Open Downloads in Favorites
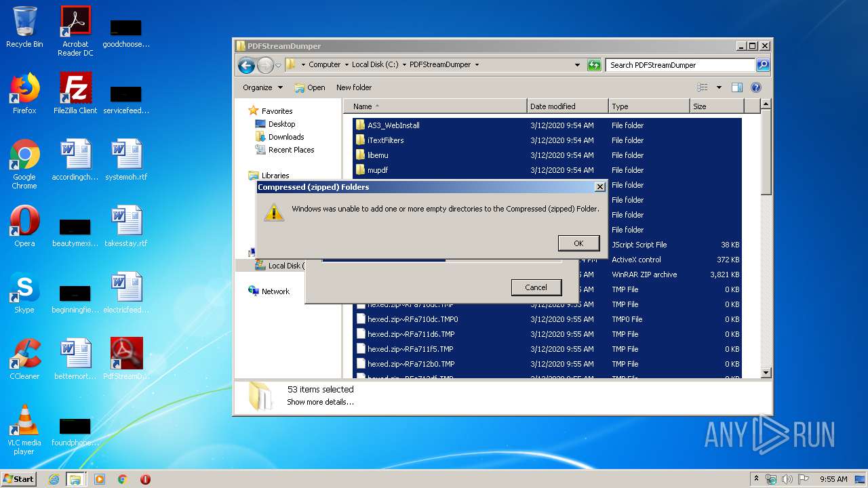This screenshot has height=488, width=868. [285, 137]
